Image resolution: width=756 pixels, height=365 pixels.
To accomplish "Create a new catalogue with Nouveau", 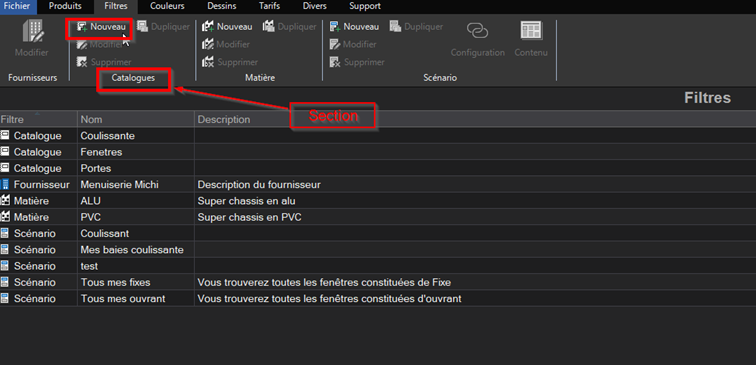I will 102,27.
